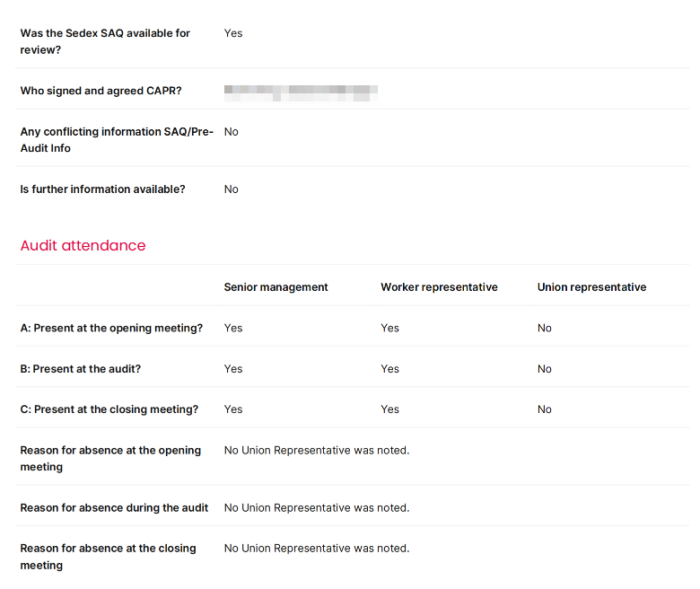This screenshot has width=700, height=589.
Task: Click the absence reason text for closing meeting
Action: pos(317,549)
